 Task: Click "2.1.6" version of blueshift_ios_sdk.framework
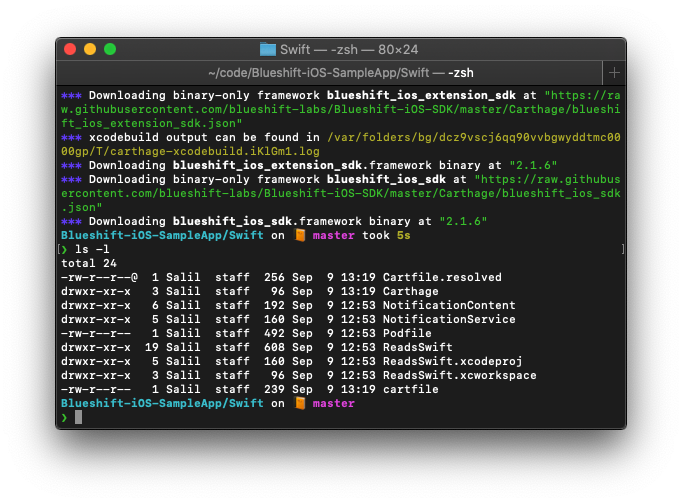click(x=463, y=221)
